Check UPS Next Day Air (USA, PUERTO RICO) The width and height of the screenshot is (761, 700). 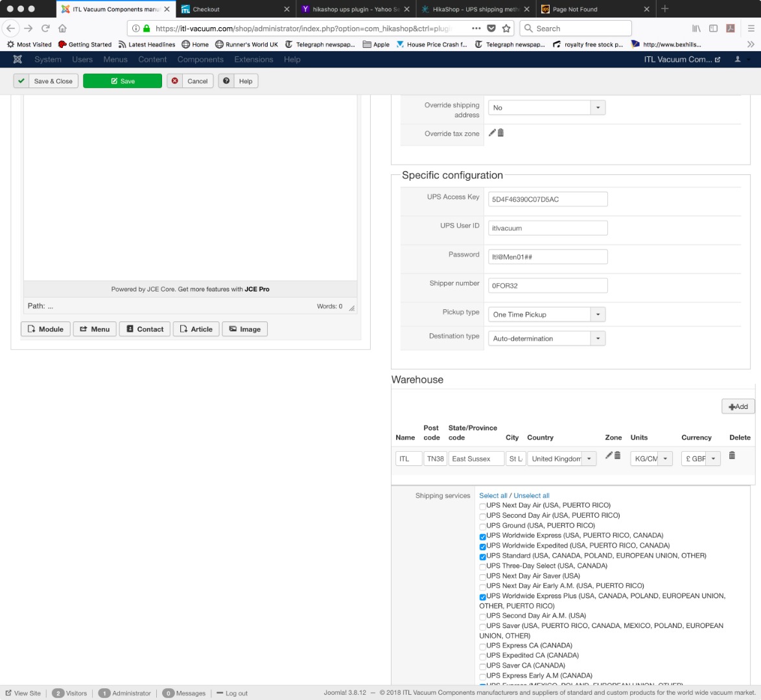(x=482, y=506)
